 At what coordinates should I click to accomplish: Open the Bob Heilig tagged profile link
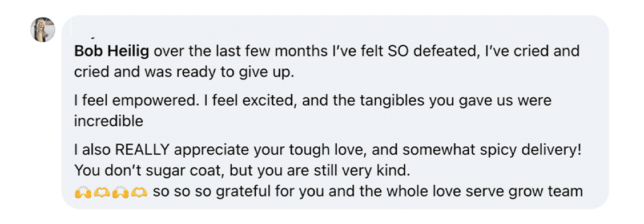(x=112, y=52)
